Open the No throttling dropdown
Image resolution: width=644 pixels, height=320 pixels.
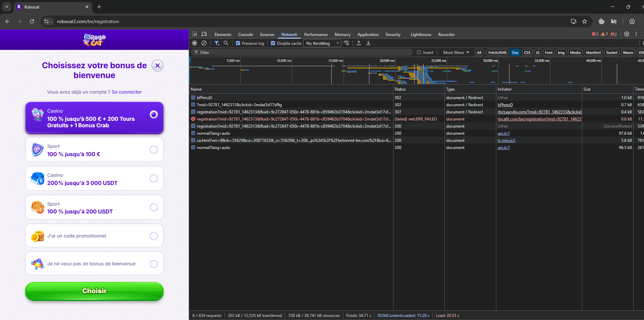pos(322,43)
